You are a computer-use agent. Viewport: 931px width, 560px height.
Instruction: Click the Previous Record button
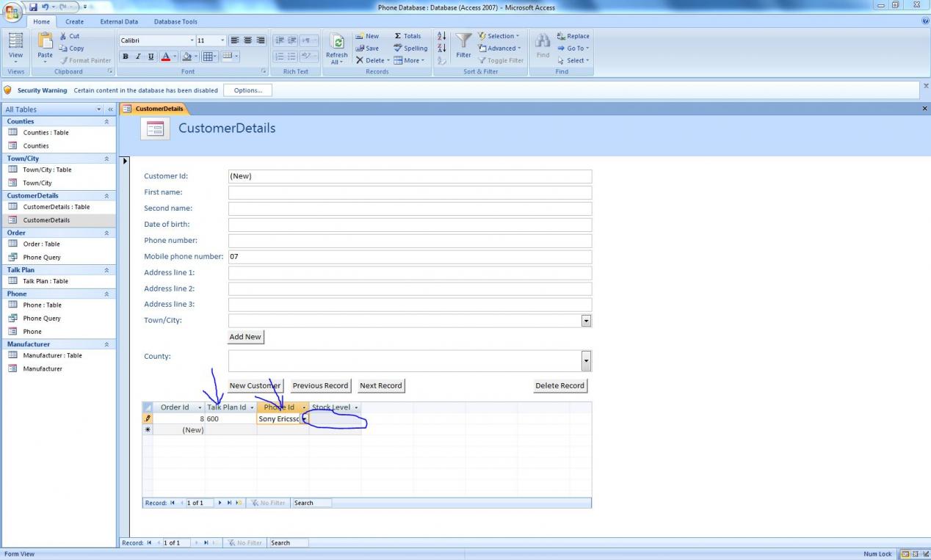coord(320,385)
